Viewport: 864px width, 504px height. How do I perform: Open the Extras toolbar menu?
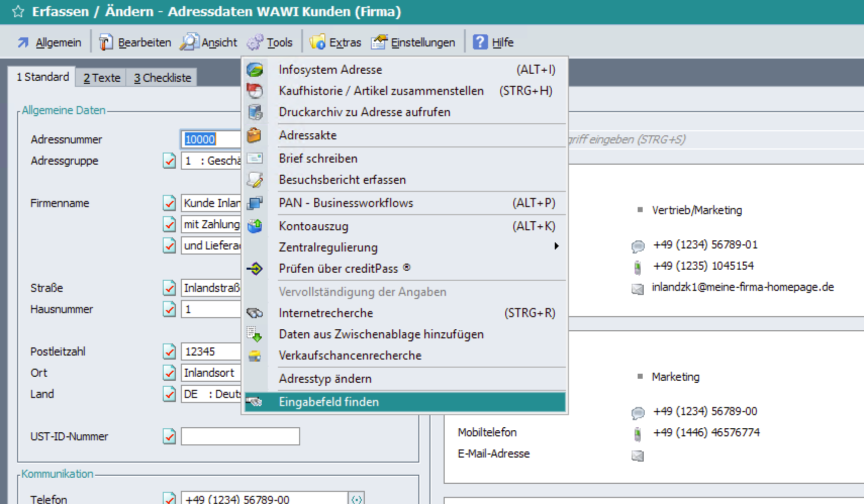[x=335, y=42]
